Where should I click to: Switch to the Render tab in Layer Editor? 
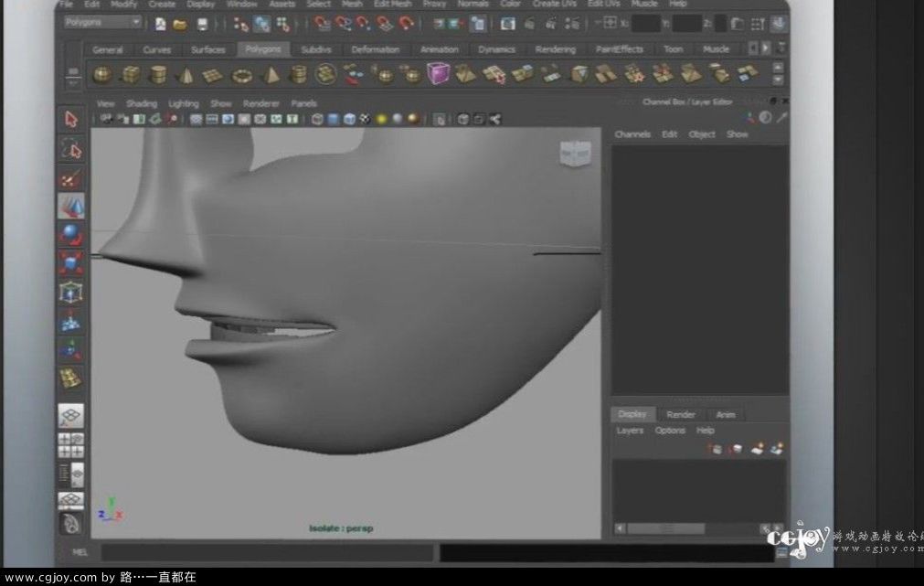[x=680, y=414]
